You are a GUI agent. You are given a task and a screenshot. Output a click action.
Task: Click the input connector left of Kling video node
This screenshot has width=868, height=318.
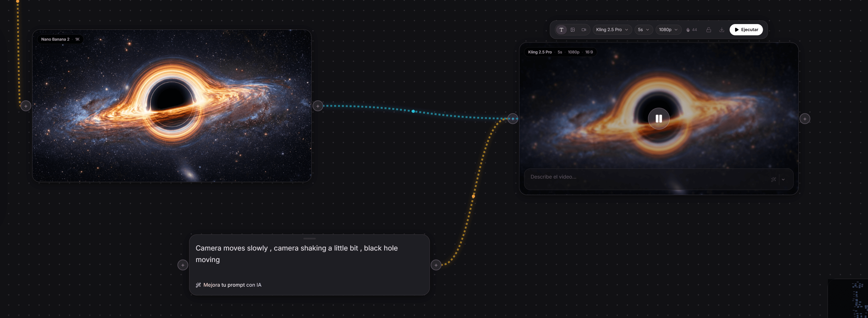tap(513, 118)
